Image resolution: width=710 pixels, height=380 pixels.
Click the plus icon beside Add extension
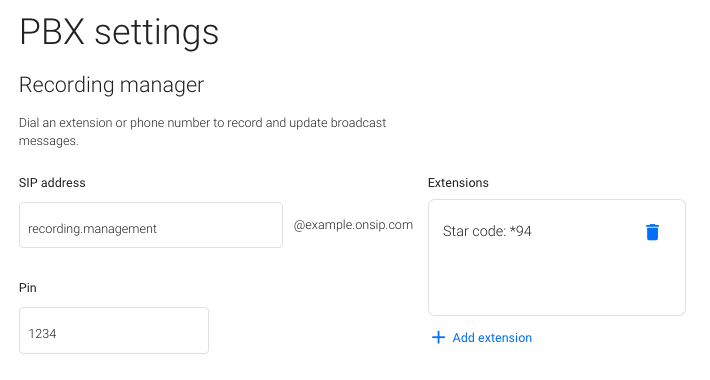[438, 337]
